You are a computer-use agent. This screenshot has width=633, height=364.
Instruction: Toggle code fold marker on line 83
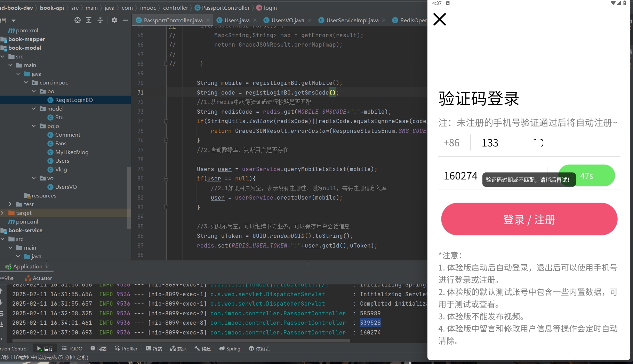(x=166, y=207)
